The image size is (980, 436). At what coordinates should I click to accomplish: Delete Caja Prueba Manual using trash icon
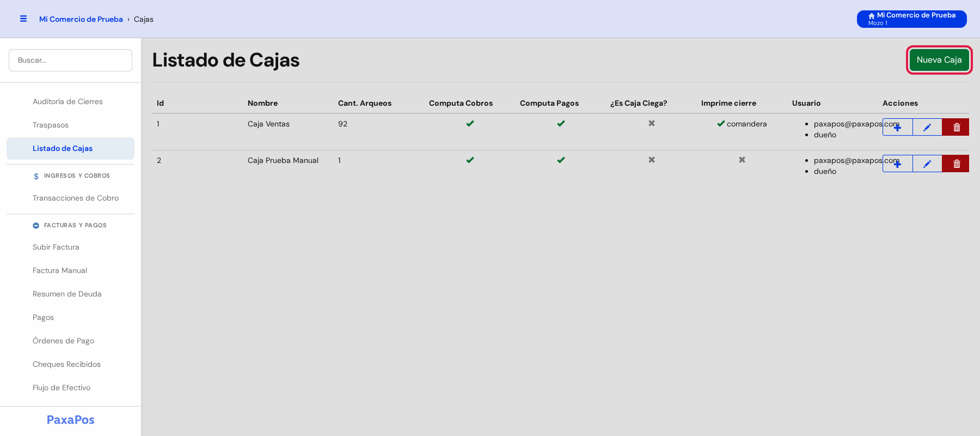pyautogui.click(x=956, y=163)
